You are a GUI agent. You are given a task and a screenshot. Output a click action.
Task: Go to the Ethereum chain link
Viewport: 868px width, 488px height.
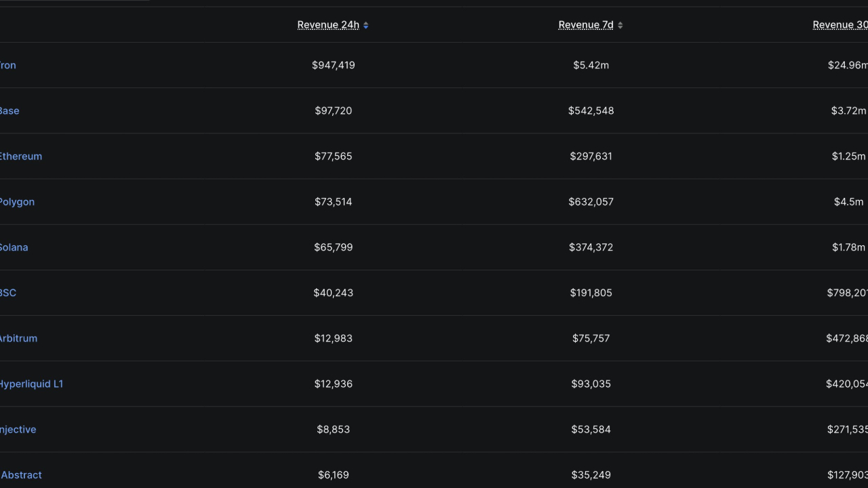(x=20, y=156)
